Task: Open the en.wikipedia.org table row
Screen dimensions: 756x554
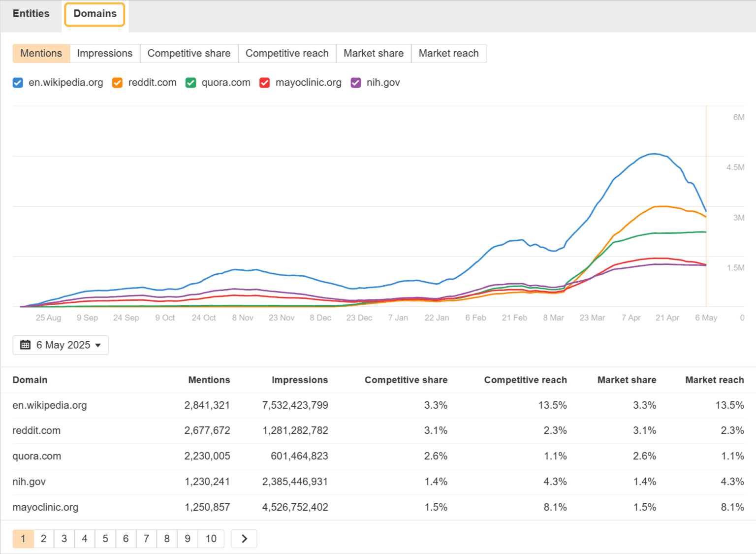Action: click(x=50, y=405)
